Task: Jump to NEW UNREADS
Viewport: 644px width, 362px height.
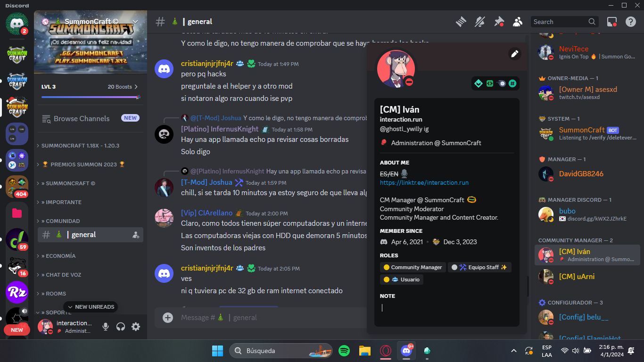Action: pyautogui.click(x=91, y=307)
